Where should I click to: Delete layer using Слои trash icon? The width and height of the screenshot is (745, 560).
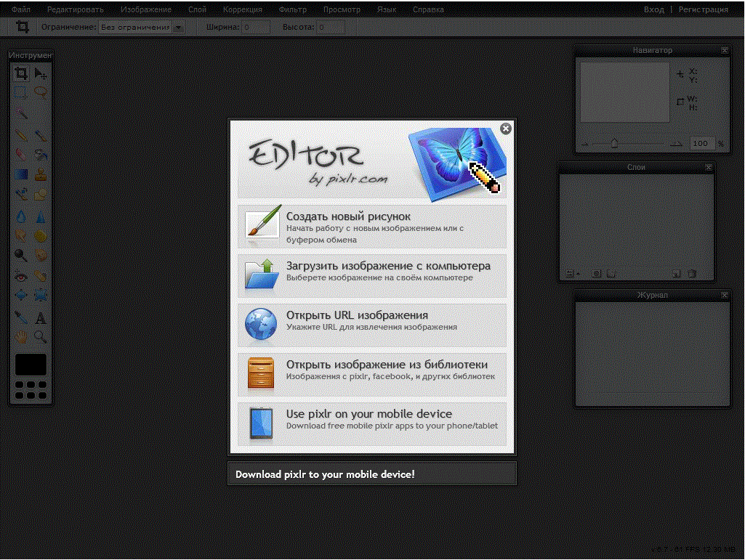692,274
